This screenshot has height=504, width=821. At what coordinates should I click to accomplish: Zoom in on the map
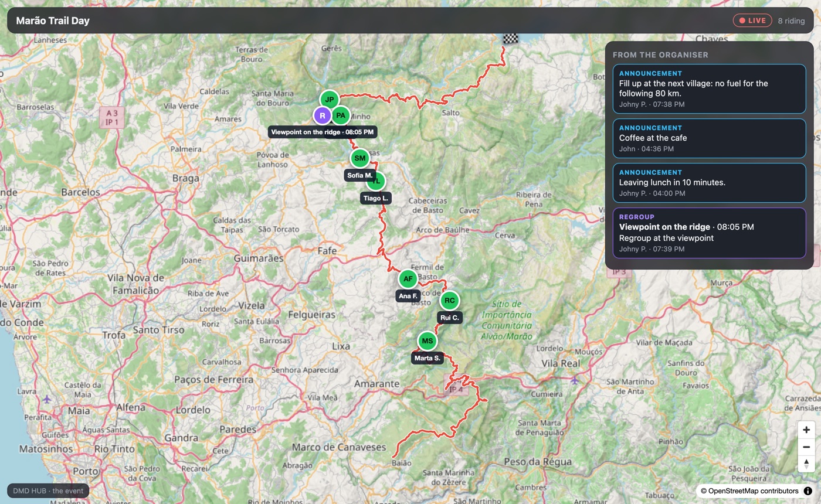pos(806,430)
